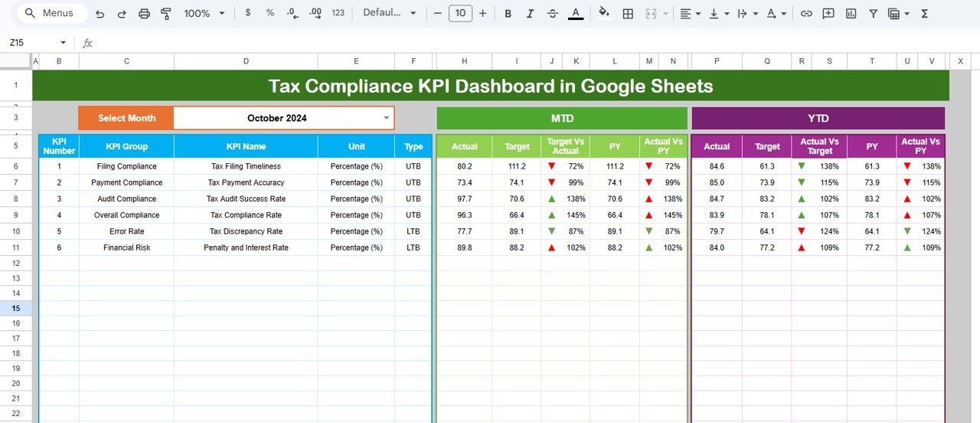Toggle bold formatting
The image size is (980, 423).
tap(508, 13)
